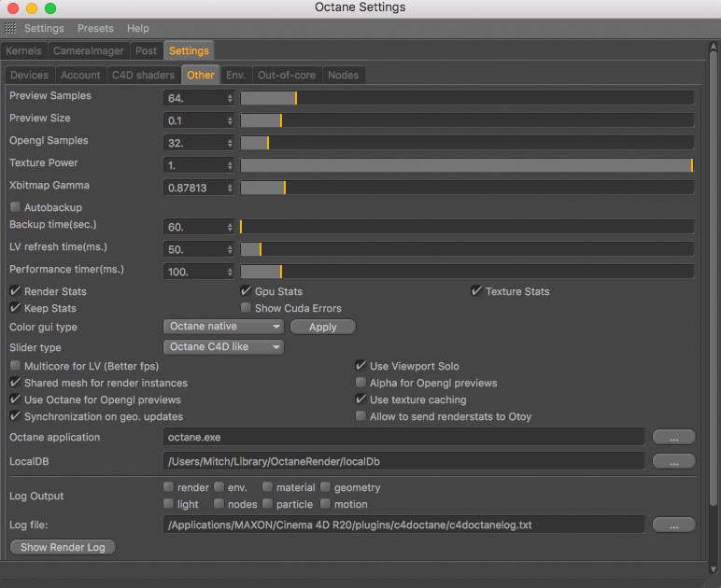Click the Texture Power stepper arrows
Image resolution: width=721 pixels, height=588 pixels.
pyautogui.click(x=230, y=165)
